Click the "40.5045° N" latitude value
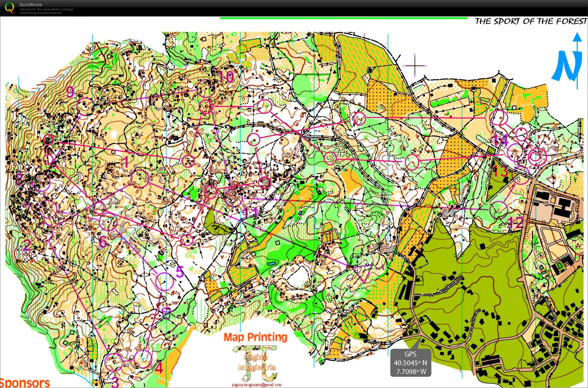Viewport: 588px width, 388px height. coord(411,363)
